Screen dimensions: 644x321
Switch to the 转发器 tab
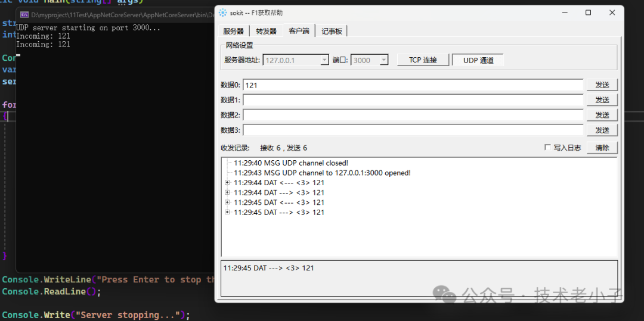[266, 31]
